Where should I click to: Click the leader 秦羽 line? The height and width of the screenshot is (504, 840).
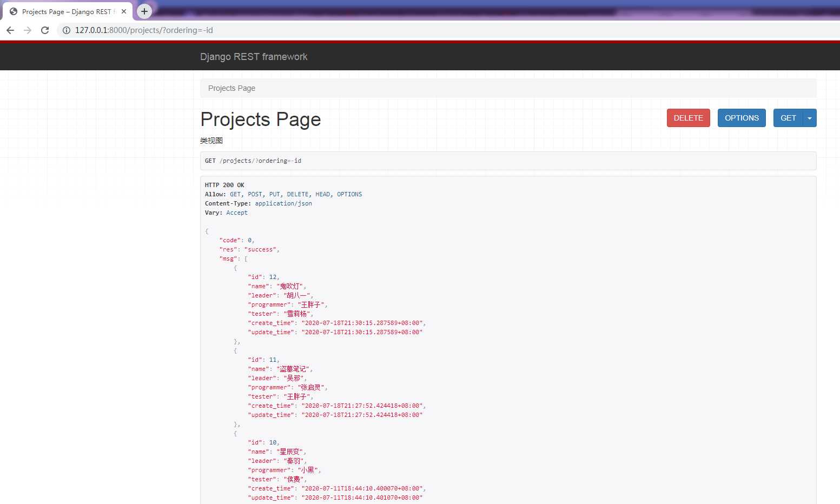[x=277, y=461]
